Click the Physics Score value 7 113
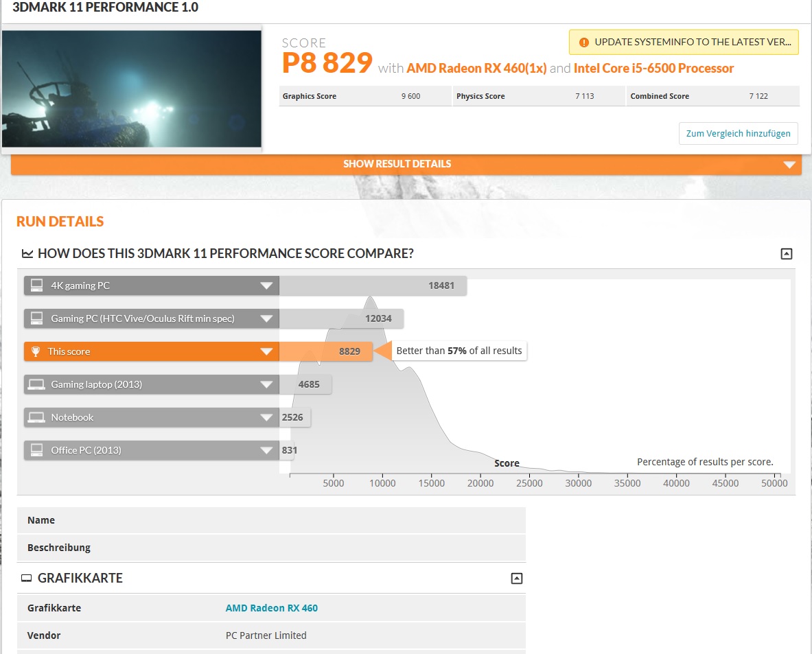This screenshot has width=812, height=654. pos(585,96)
